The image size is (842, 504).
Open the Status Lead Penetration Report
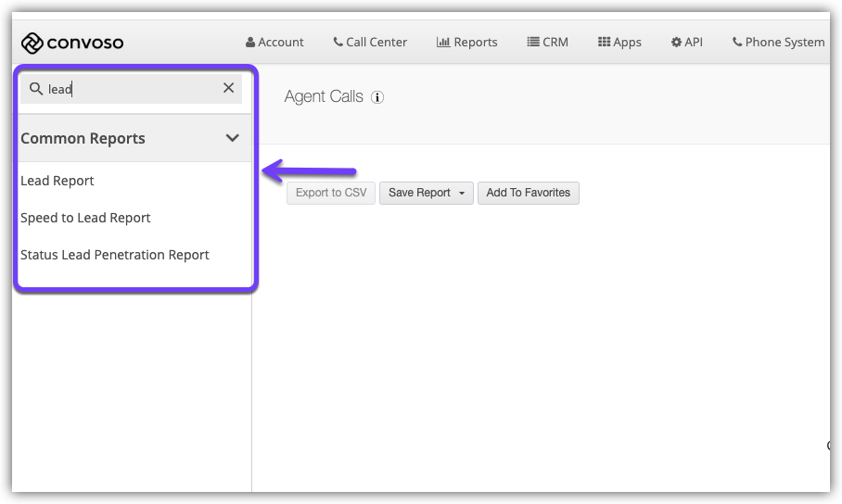(x=115, y=255)
